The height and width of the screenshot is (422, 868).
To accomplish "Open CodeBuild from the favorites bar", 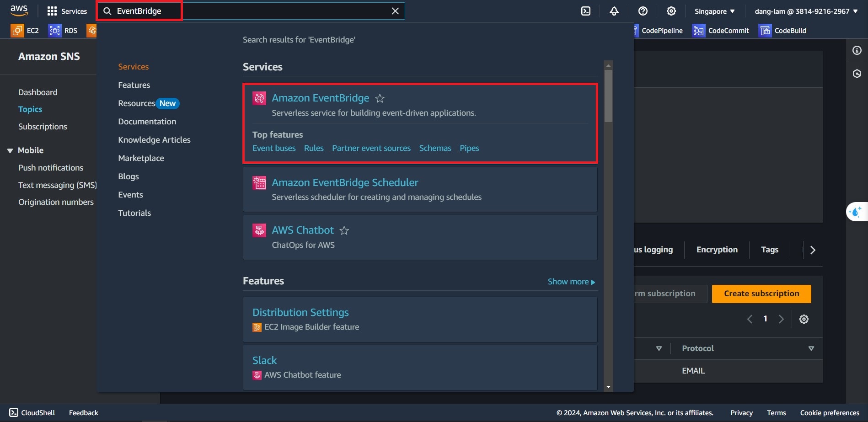I will (x=783, y=31).
